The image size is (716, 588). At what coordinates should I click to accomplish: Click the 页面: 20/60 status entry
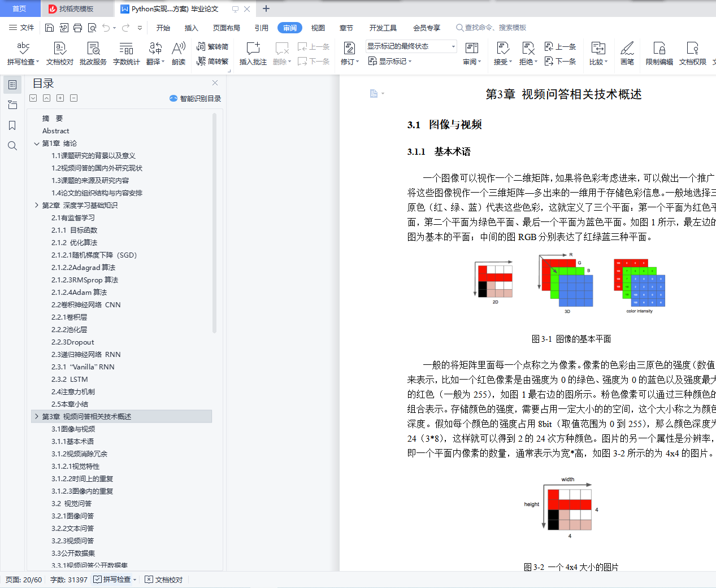24,580
